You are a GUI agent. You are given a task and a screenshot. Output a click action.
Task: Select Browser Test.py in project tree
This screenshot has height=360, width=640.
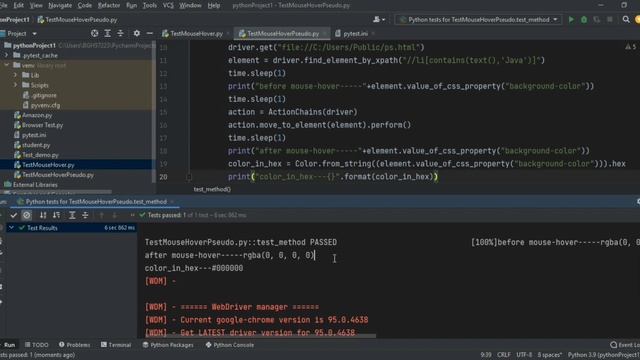click(42, 125)
